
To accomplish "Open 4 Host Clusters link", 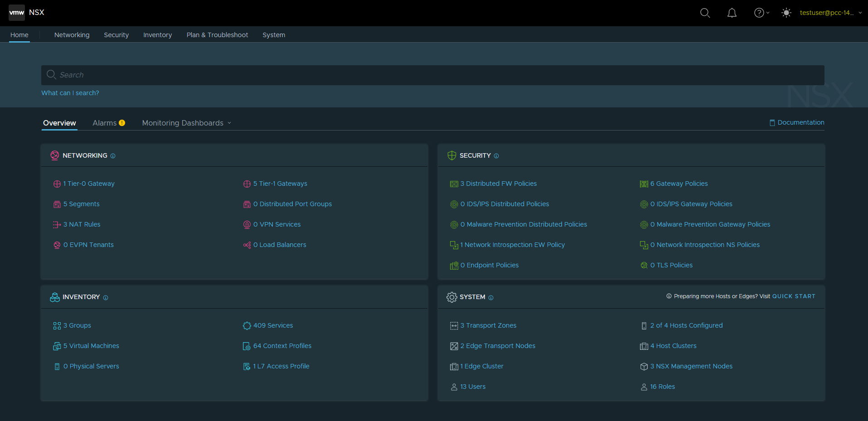I will pyautogui.click(x=674, y=346).
